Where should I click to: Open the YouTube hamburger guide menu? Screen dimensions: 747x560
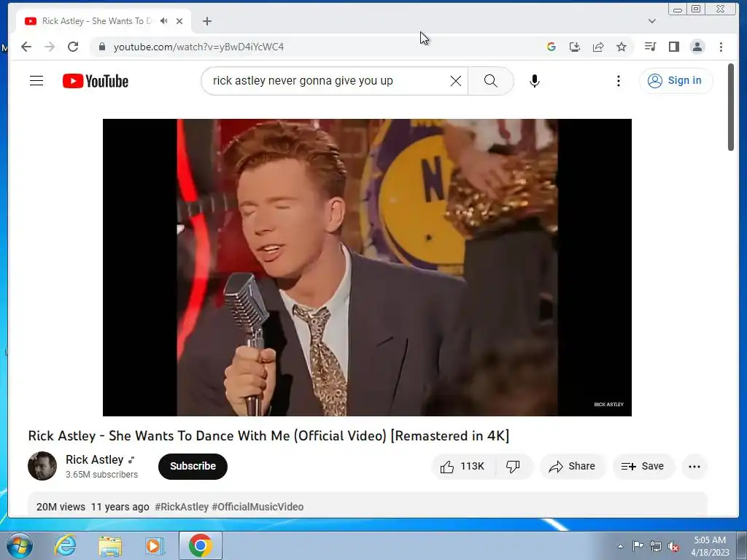[x=36, y=81]
